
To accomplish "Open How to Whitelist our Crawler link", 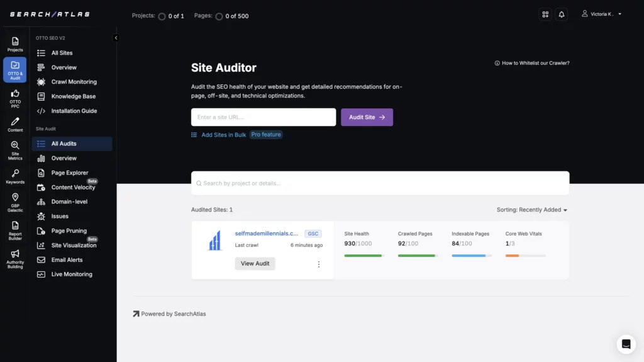I will (x=532, y=63).
